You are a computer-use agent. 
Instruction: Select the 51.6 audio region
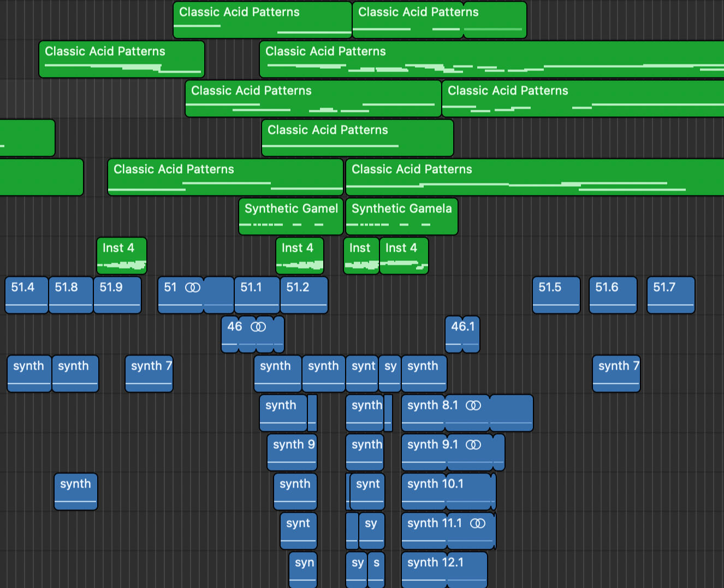click(x=613, y=295)
